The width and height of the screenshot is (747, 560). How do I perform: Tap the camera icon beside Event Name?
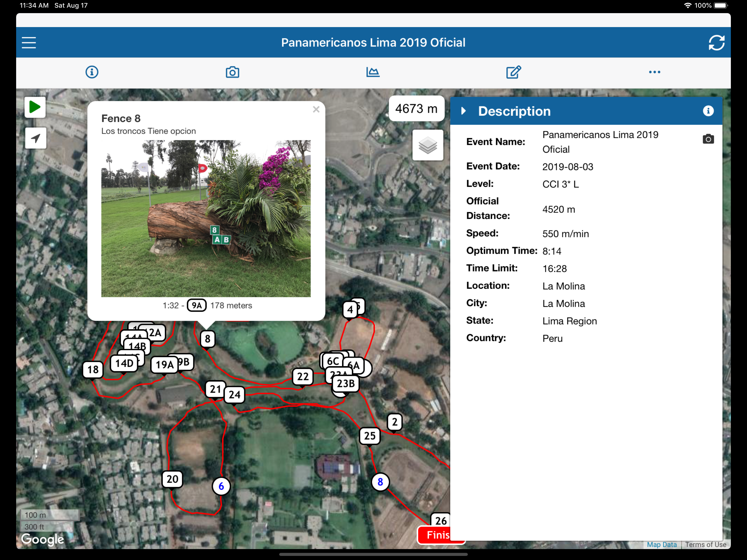pos(708,139)
